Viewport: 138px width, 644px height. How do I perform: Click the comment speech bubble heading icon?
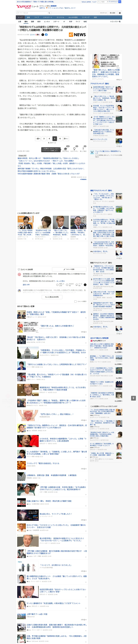pyautogui.click(x=19, y=270)
